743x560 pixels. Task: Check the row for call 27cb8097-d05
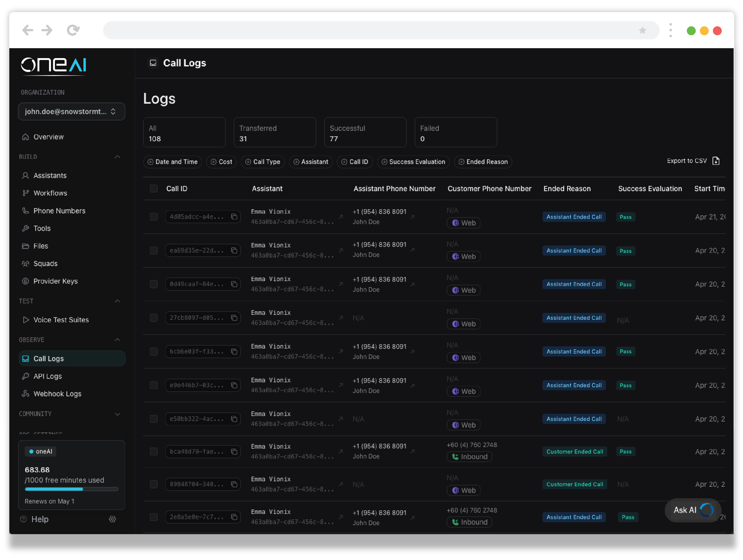(x=154, y=318)
